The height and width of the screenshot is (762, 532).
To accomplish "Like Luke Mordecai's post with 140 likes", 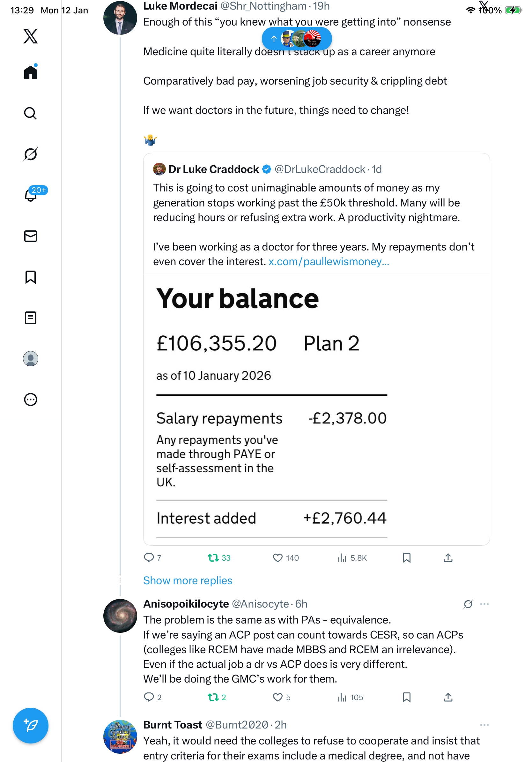I will [x=277, y=558].
